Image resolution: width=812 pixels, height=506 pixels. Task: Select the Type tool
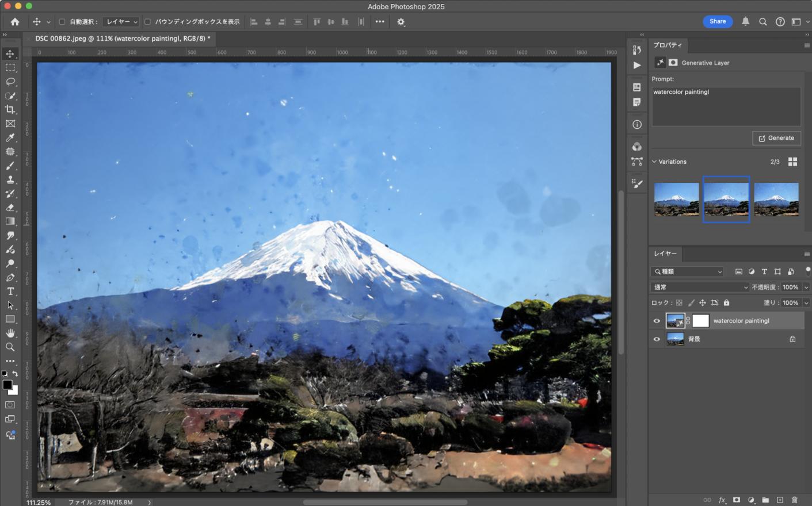[x=10, y=292]
